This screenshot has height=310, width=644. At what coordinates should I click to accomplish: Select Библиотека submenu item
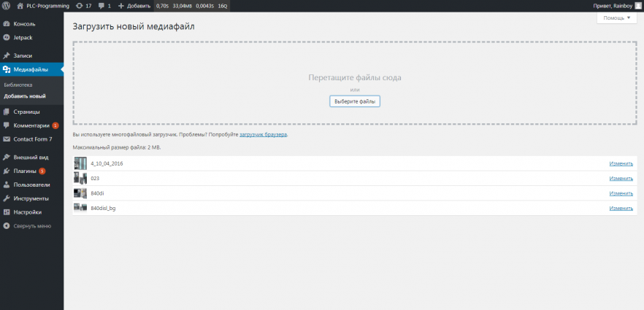(18, 85)
